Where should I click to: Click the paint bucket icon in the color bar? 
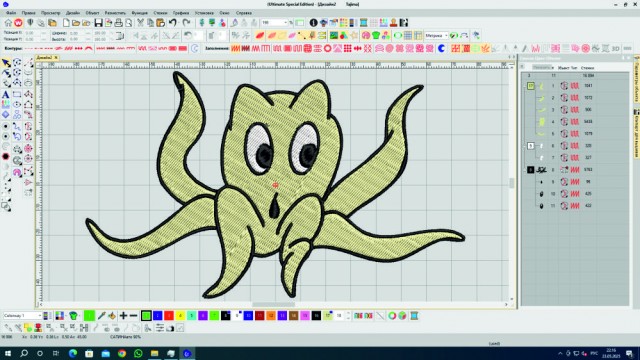tap(112, 316)
